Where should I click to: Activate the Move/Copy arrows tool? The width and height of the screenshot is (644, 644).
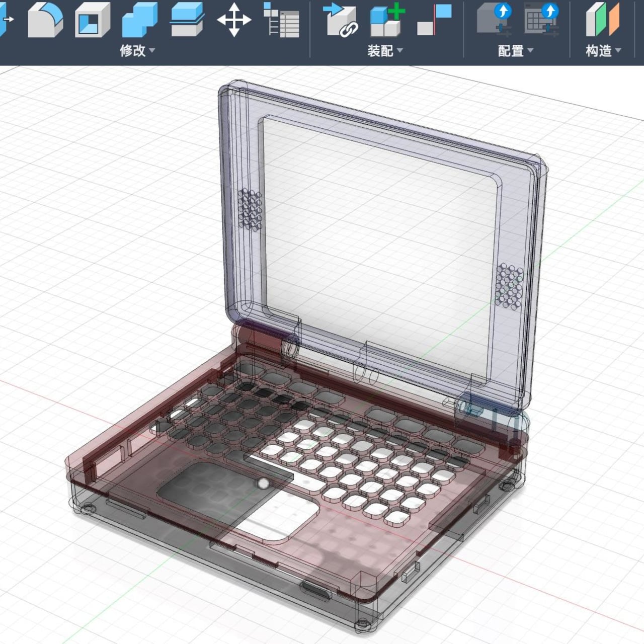(234, 21)
